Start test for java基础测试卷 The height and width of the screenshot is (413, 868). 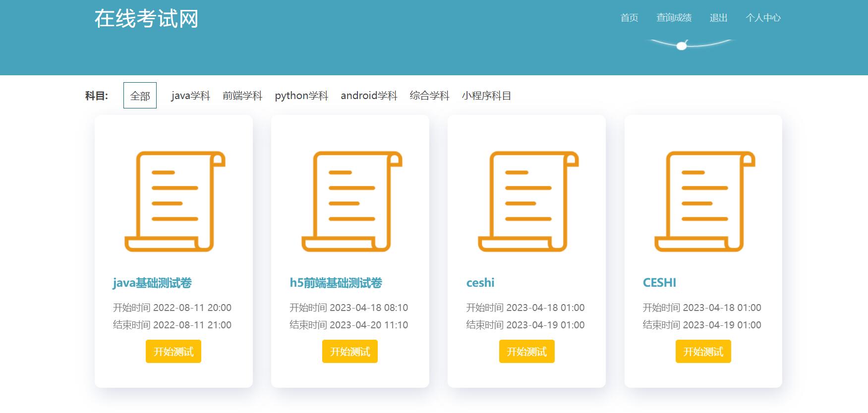click(174, 352)
